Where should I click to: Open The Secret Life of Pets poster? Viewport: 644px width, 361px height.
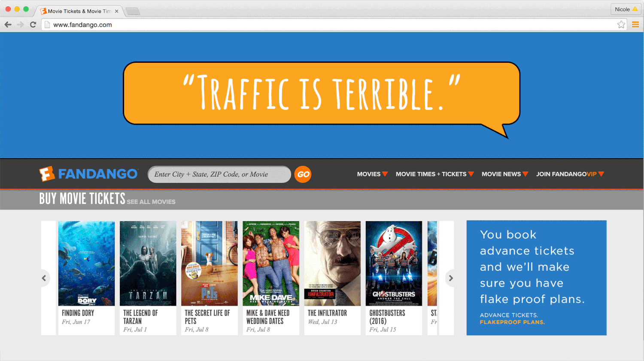(x=209, y=263)
